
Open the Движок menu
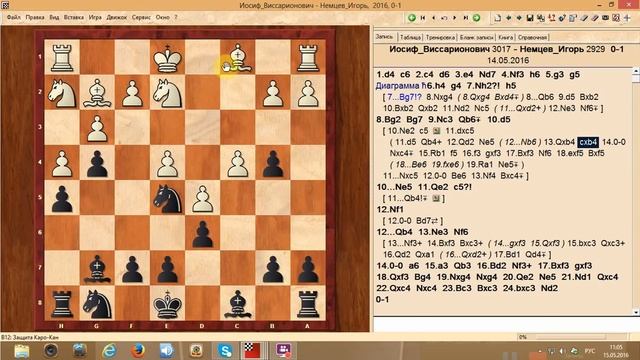point(117,17)
